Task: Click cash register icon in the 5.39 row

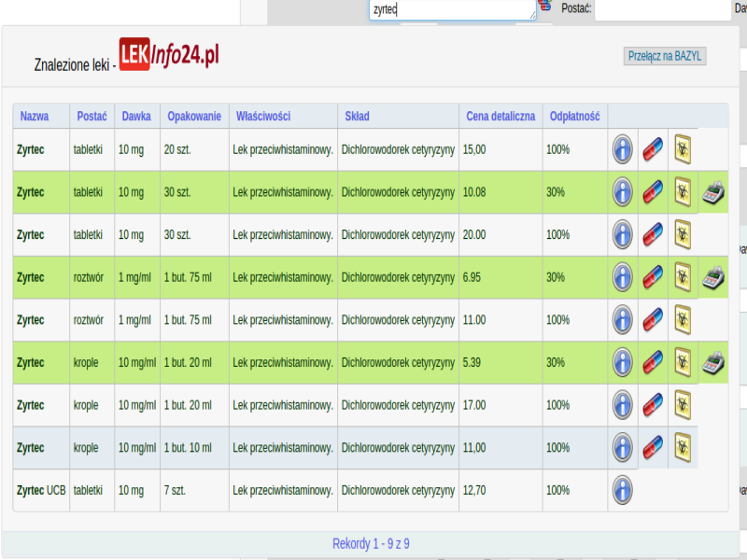Action: pos(713,363)
